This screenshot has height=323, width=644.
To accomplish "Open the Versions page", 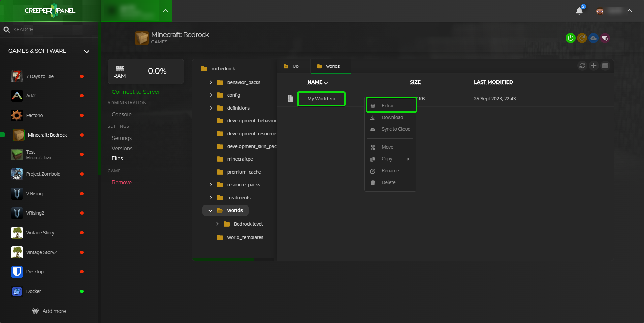I will coord(122,148).
